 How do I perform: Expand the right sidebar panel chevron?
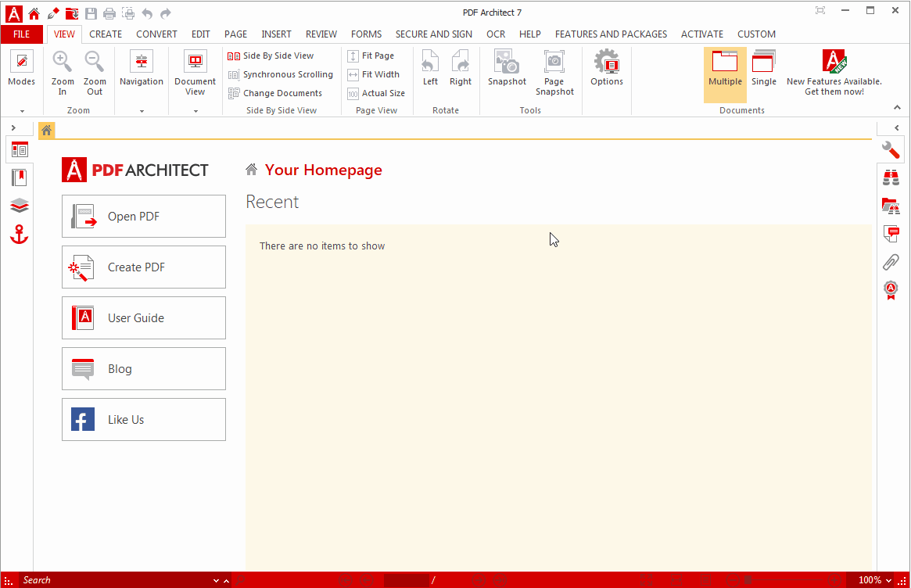pyautogui.click(x=897, y=127)
